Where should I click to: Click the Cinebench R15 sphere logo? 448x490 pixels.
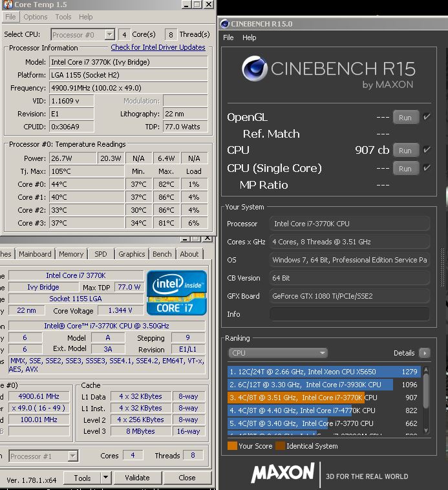click(255, 69)
